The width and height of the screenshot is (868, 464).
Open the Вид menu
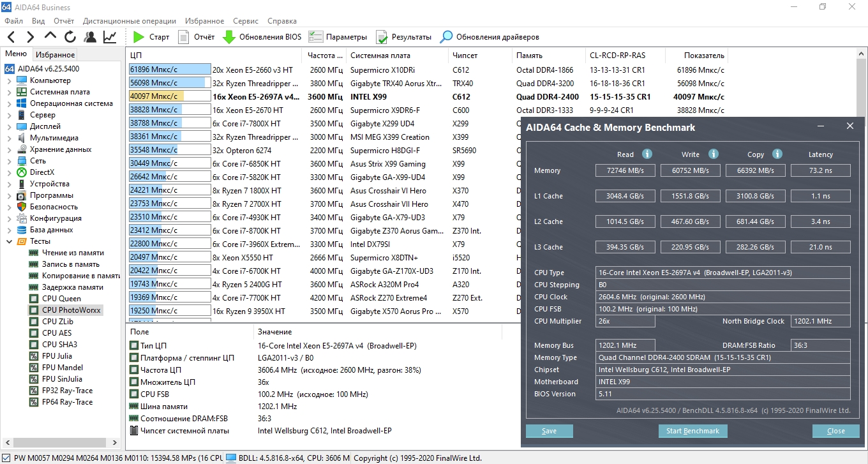(x=38, y=20)
